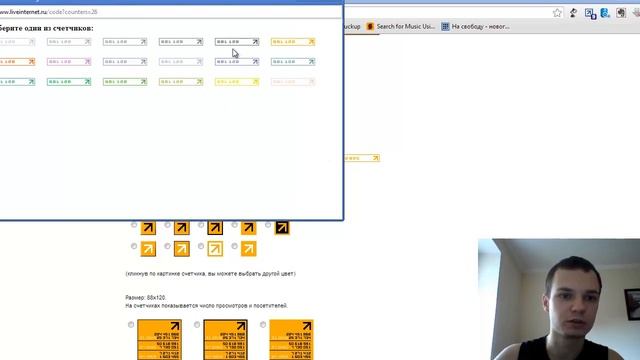Choose the pale pink faded counter in the popup
Screen dimensions: 640x360
click(x=293, y=82)
